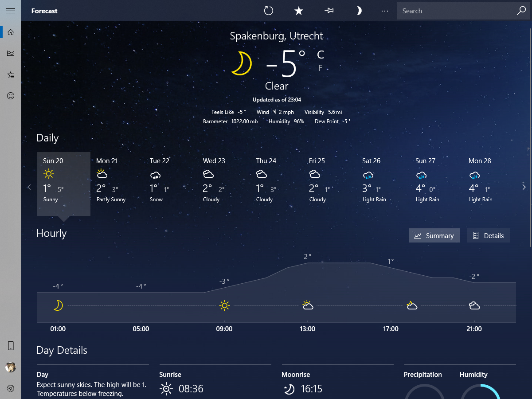Select the Tue 22 Snow forecast
Screen dimensions: 532x399
[x=170, y=184]
